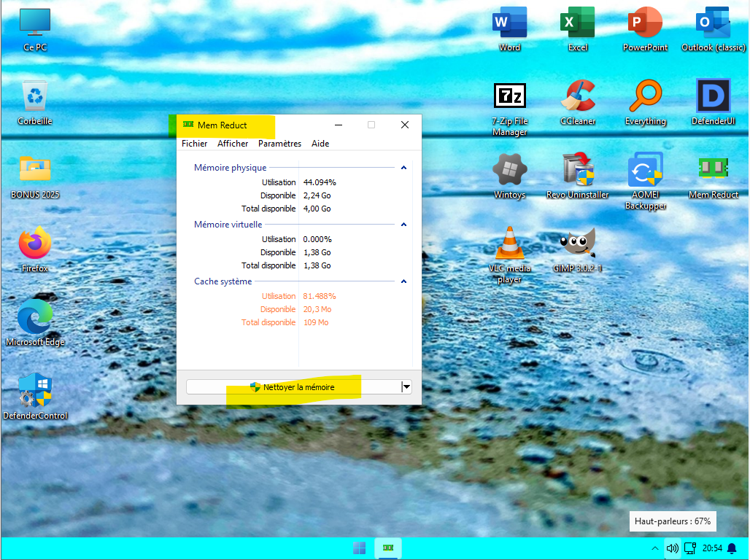The height and width of the screenshot is (560, 750).
Task: Select the DefenderControl desktop shortcut
Action: coord(35,397)
